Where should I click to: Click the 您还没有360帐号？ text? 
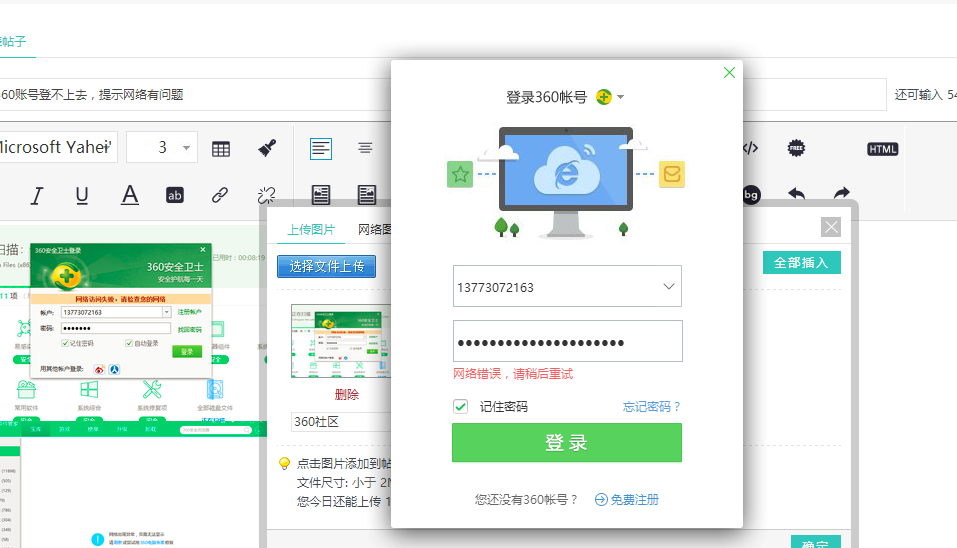525,500
